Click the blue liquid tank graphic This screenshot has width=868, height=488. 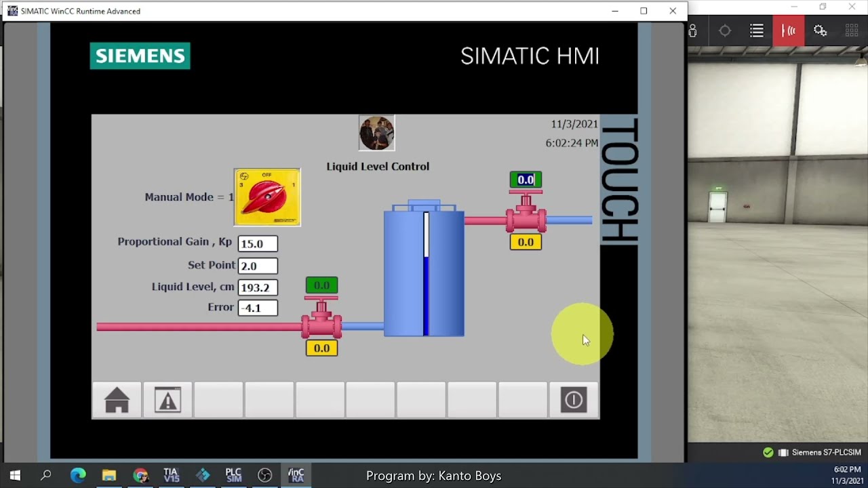tap(424, 268)
